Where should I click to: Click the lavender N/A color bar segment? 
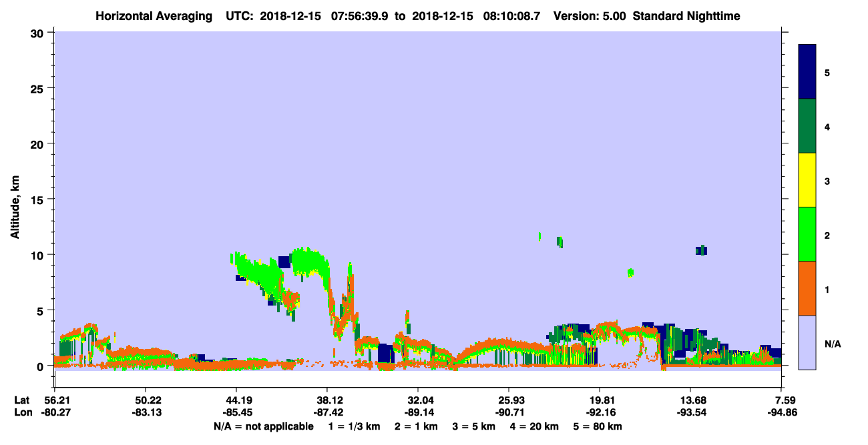click(x=807, y=342)
